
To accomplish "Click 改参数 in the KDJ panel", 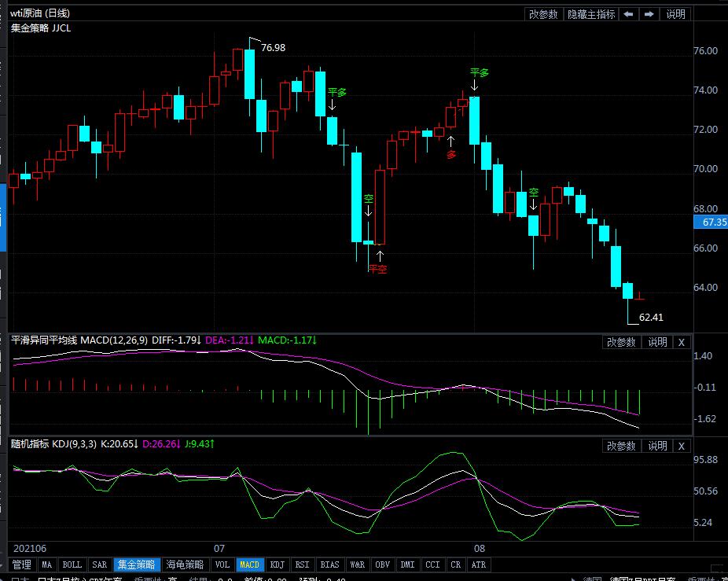I will click(x=621, y=446).
